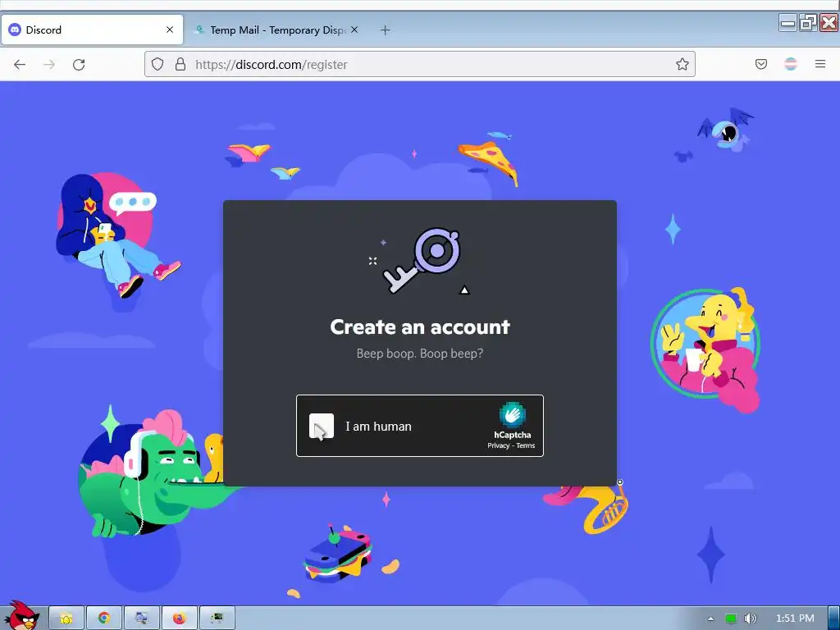Go back to the previous page
The width and height of the screenshot is (840, 630).
pos(20,65)
